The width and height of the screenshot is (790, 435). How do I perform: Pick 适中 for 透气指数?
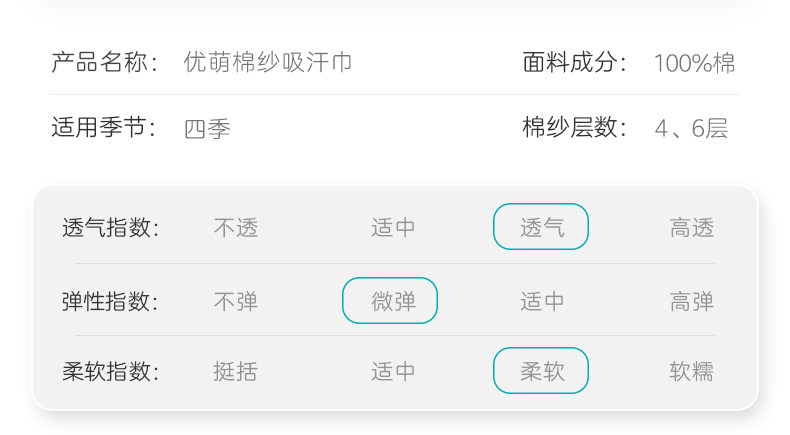pyautogui.click(x=393, y=228)
